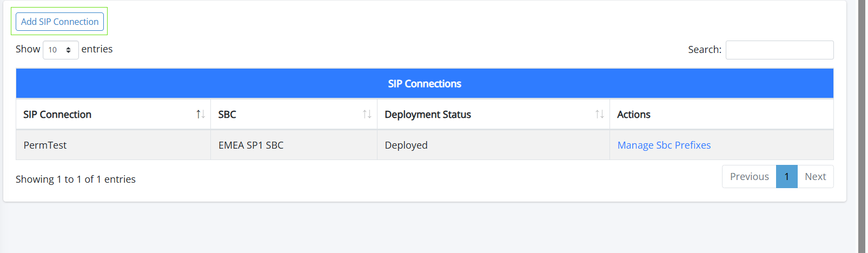Screen dimensions: 868x253
Task: Go to the Next page
Action: click(x=815, y=177)
